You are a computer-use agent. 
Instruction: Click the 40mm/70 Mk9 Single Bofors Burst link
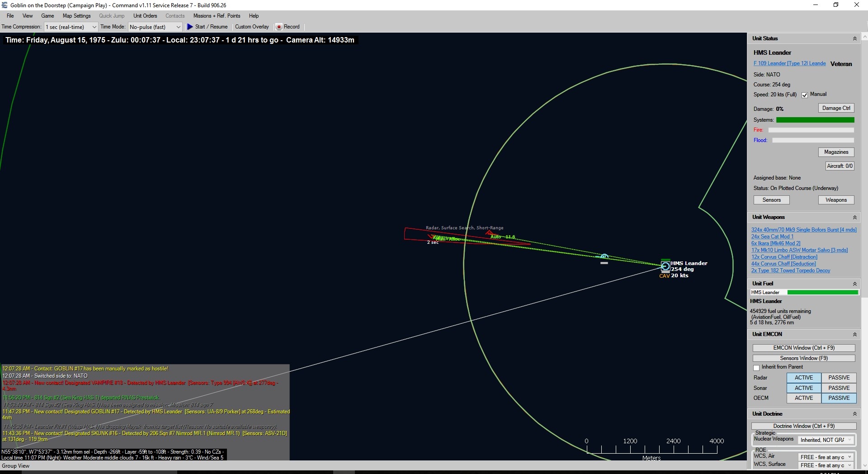pos(804,230)
